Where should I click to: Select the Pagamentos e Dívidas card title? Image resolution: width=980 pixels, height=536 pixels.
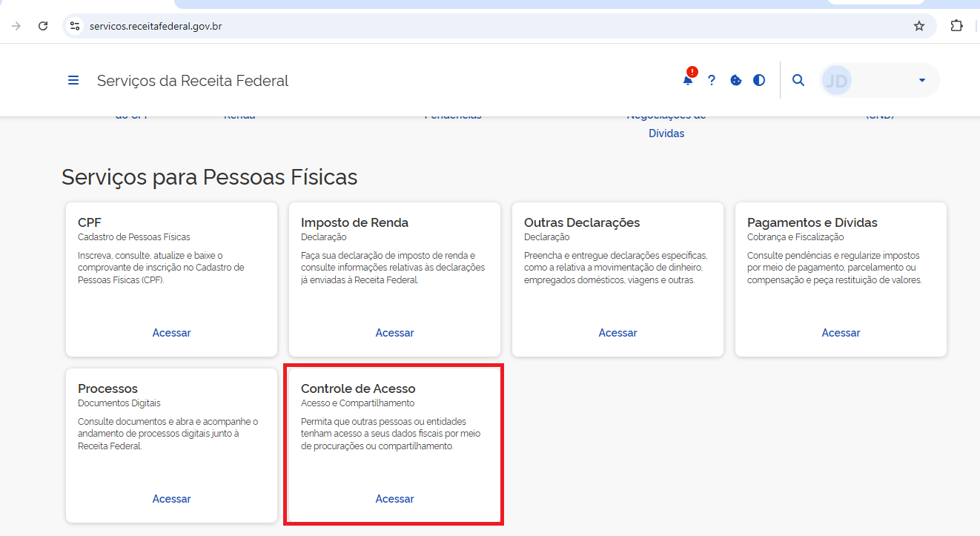[812, 222]
